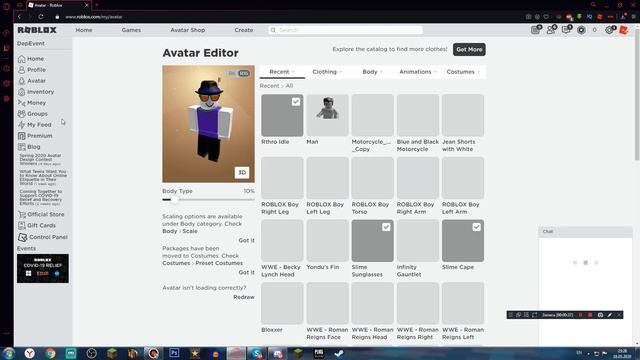Click the Control Panel icon in the sidebar
Screen dimensions: 640x360
(22, 237)
